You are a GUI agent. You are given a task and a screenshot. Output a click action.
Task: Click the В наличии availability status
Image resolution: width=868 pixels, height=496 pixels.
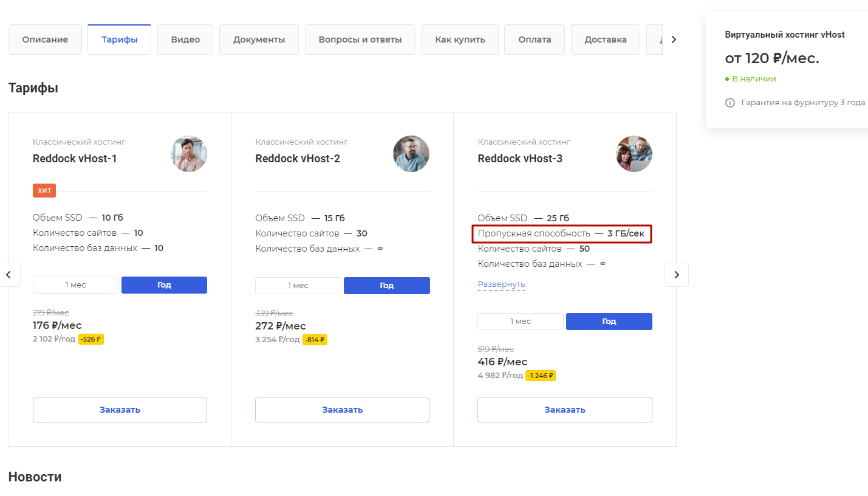[751, 79]
